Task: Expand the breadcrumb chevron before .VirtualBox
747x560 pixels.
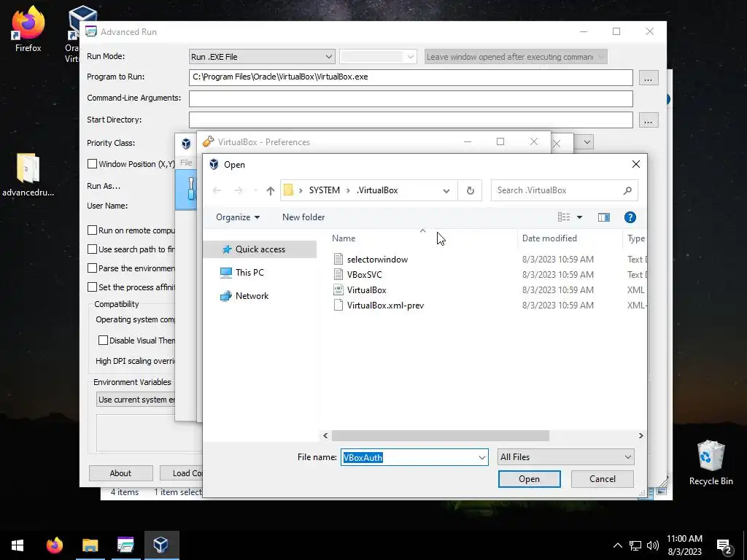Action: point(348,190)
